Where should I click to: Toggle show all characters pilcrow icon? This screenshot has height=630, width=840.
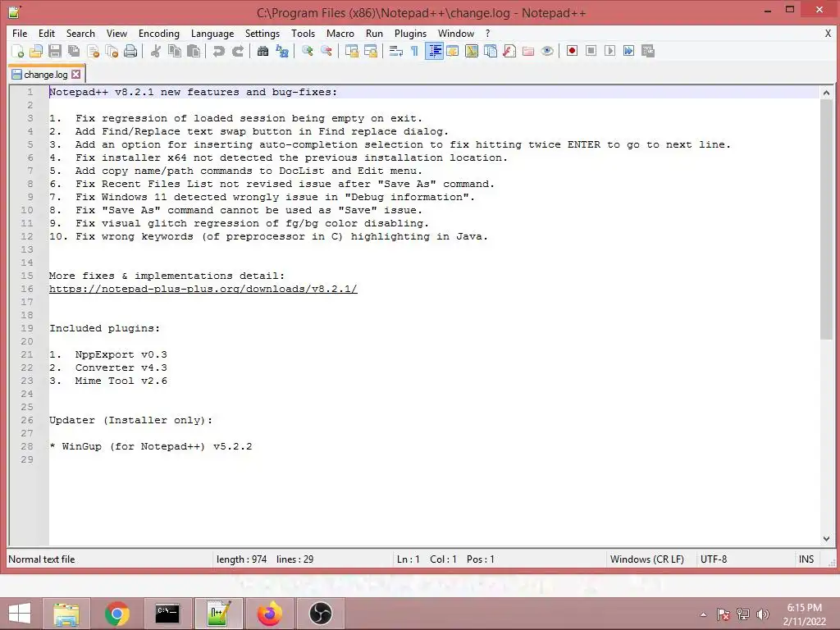tap(414, 52)
